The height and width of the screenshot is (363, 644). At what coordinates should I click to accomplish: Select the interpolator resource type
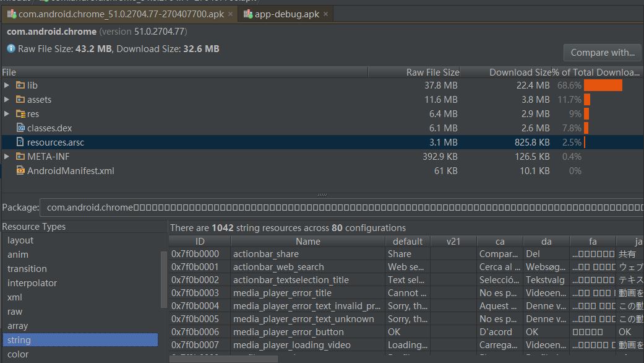coord(80,283)
